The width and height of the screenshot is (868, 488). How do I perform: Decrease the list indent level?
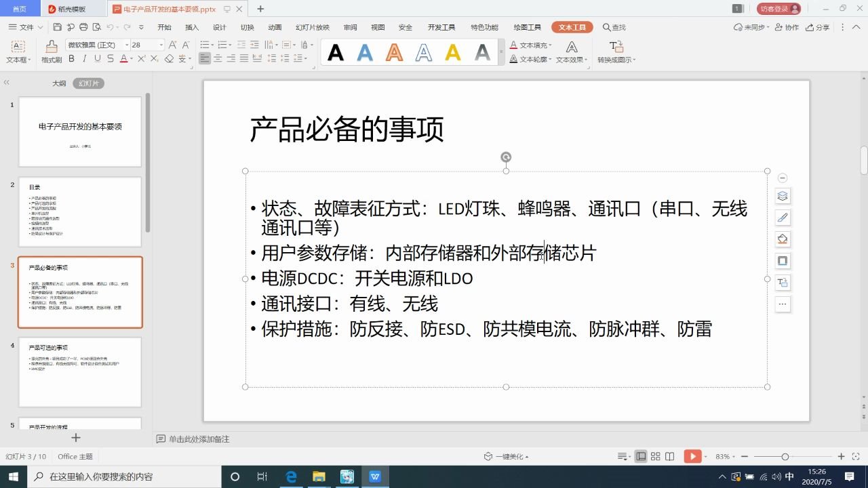pos(241,45)
